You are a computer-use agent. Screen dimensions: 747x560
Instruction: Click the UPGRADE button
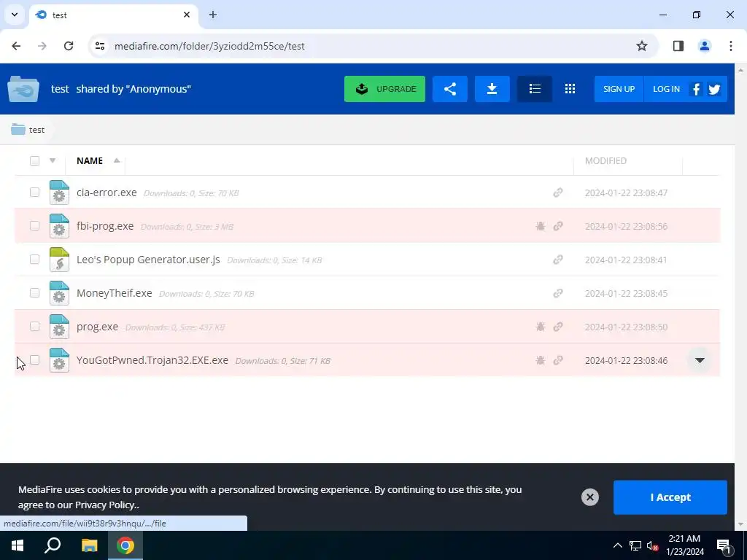[x=384, y=89]
